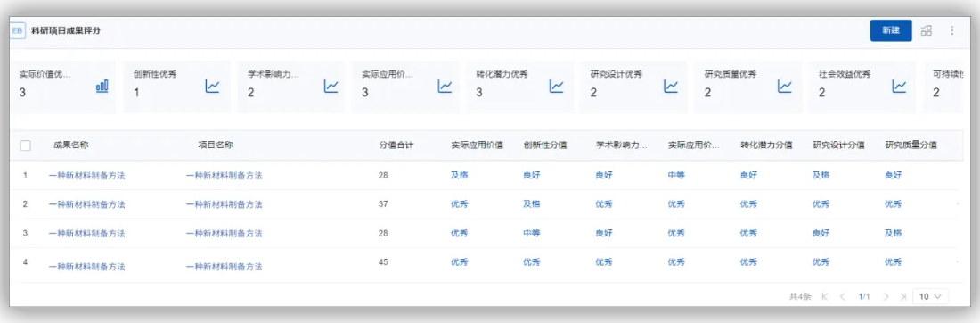Click line chart icon on 学术影响力 card

click(x=331, y=87)
